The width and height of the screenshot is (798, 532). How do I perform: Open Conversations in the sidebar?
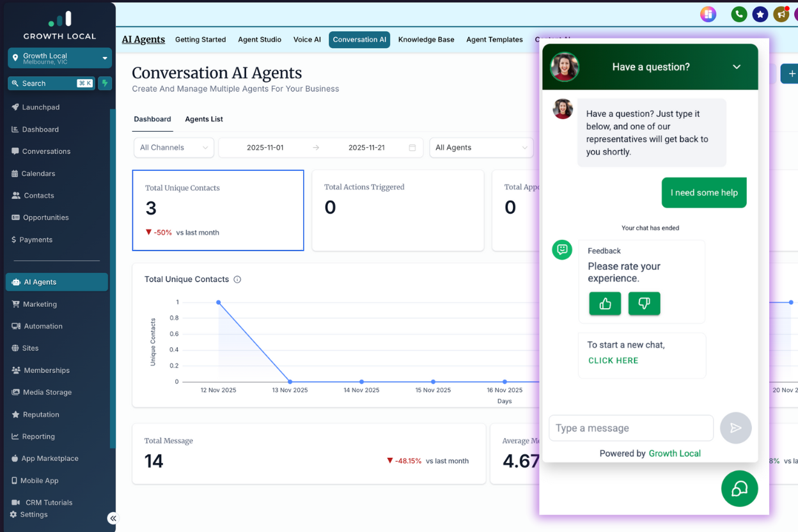tap(46, 152)
